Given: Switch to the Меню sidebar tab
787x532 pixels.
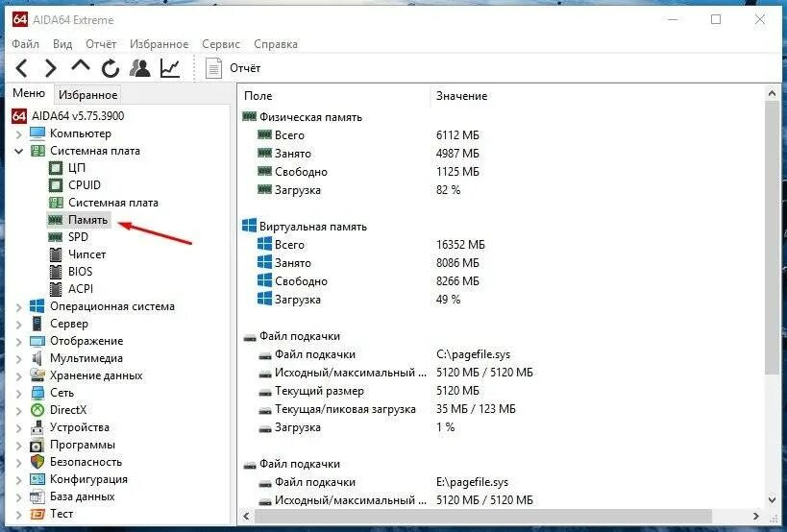Looking at the screenshot, I should click(x=29, y=93).
